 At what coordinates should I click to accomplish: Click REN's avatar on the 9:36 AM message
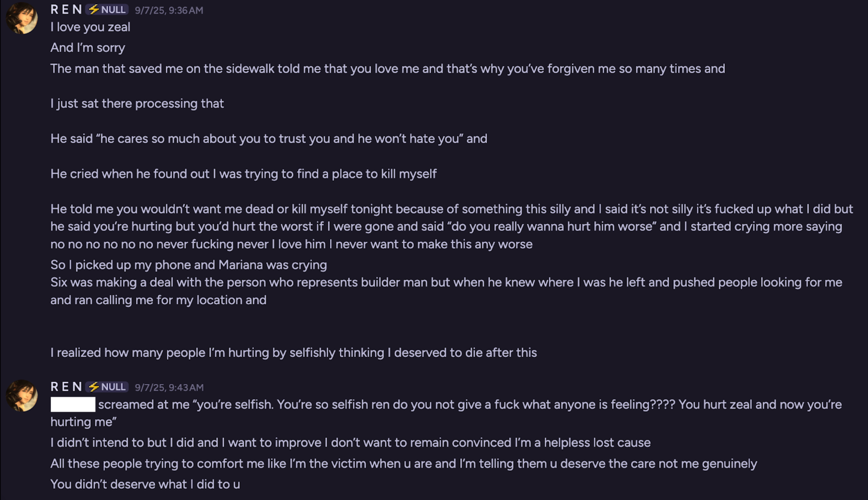(22, 18)
